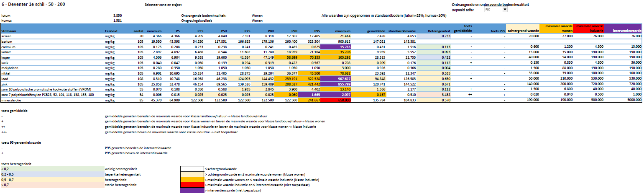Screen dimensions: 644x194
Task: Click the white achtergrondwaarde legend swatch
Action: 192,168
